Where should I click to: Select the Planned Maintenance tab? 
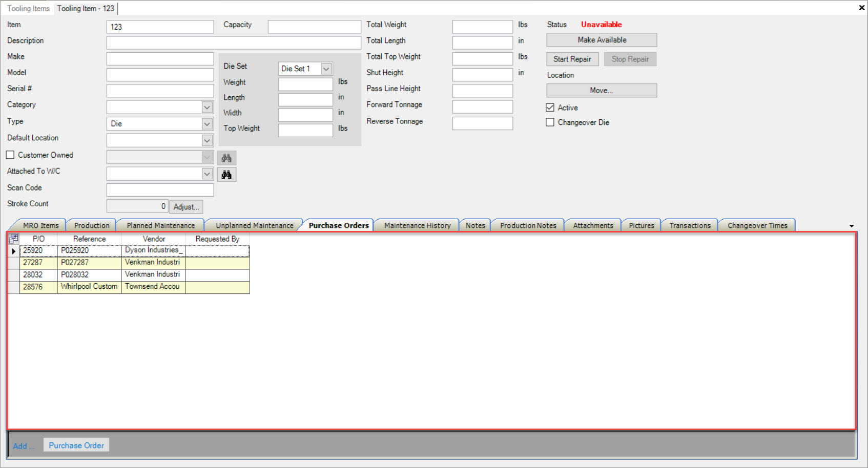161,225
